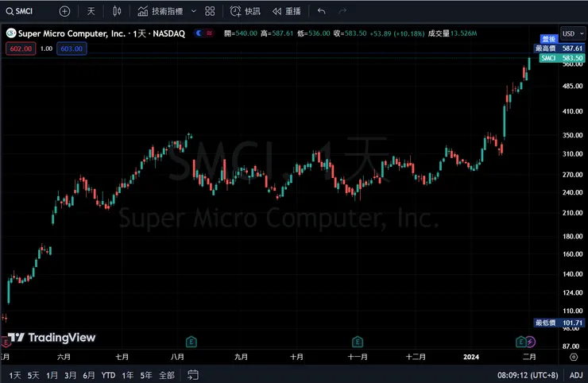The height and width of the screenshot is (383, 588).
Task: Click the 盤後 post-market label
Action: tap(548, 39)
